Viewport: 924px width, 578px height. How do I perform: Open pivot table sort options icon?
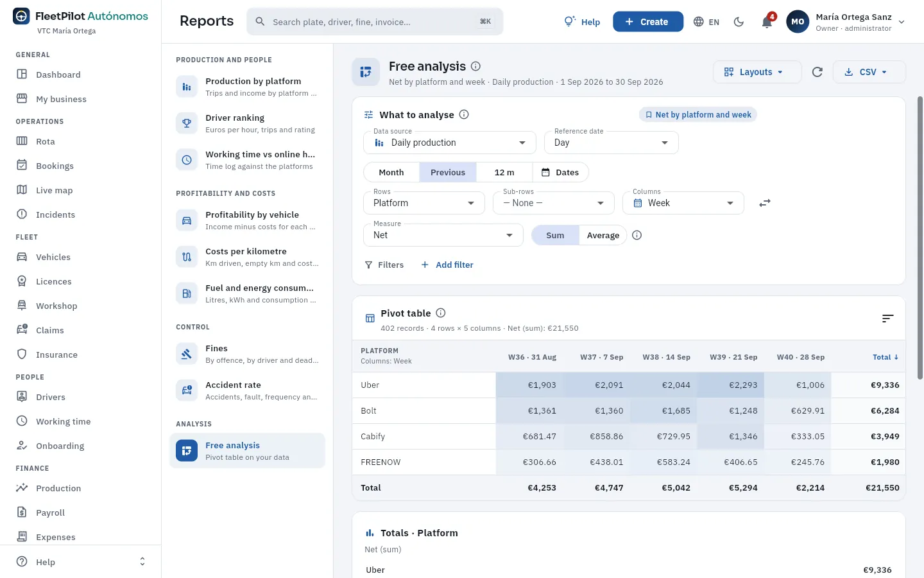click(x=887, y=319)
